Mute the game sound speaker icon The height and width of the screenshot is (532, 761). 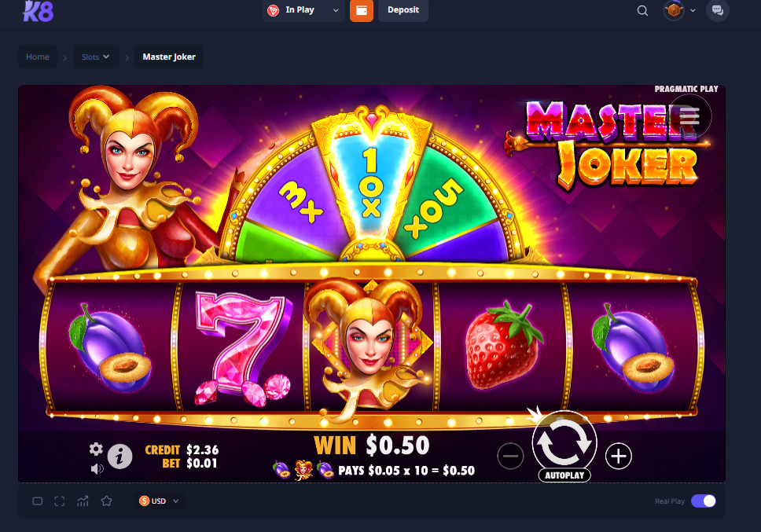[97, 468]
